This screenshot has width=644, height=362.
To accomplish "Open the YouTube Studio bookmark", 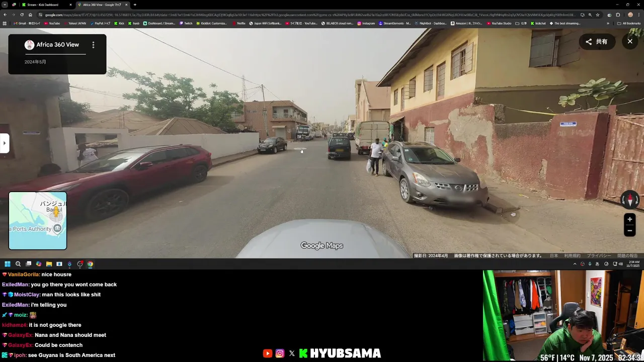I will coord(499,23).
